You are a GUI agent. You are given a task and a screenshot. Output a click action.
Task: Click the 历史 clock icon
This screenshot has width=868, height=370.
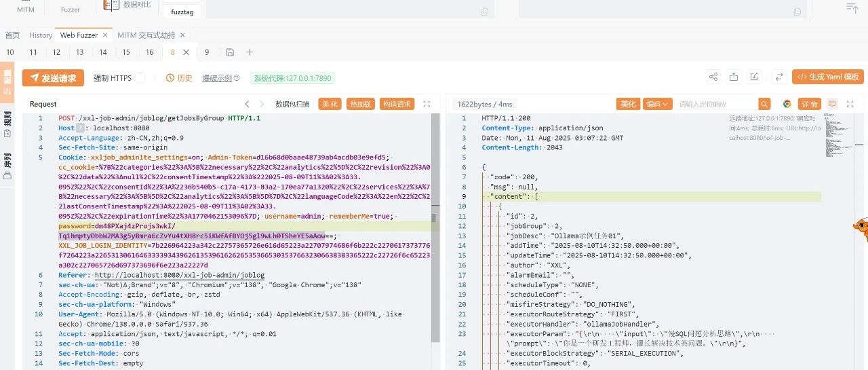click(170, 78)
